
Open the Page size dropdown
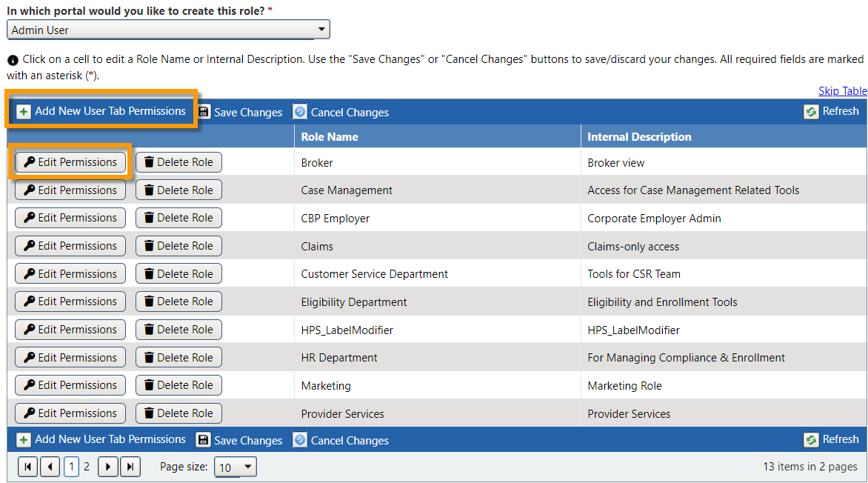click(235, 467)
